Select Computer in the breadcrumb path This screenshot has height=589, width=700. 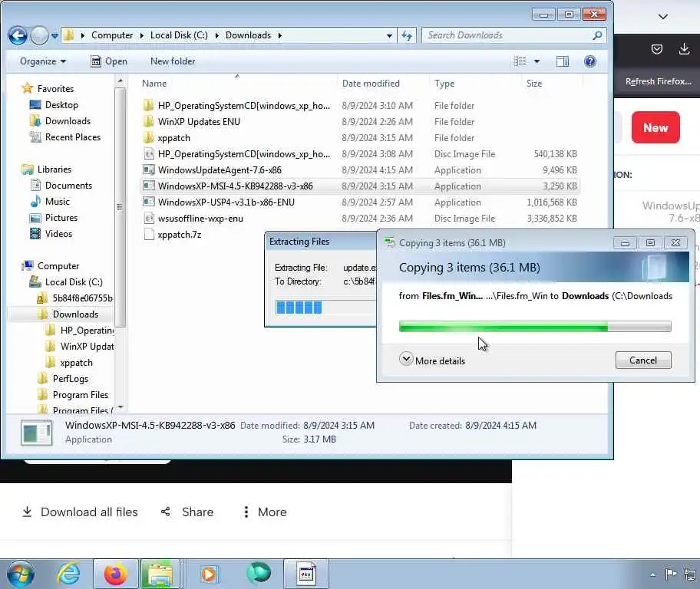tap(112, 35)
